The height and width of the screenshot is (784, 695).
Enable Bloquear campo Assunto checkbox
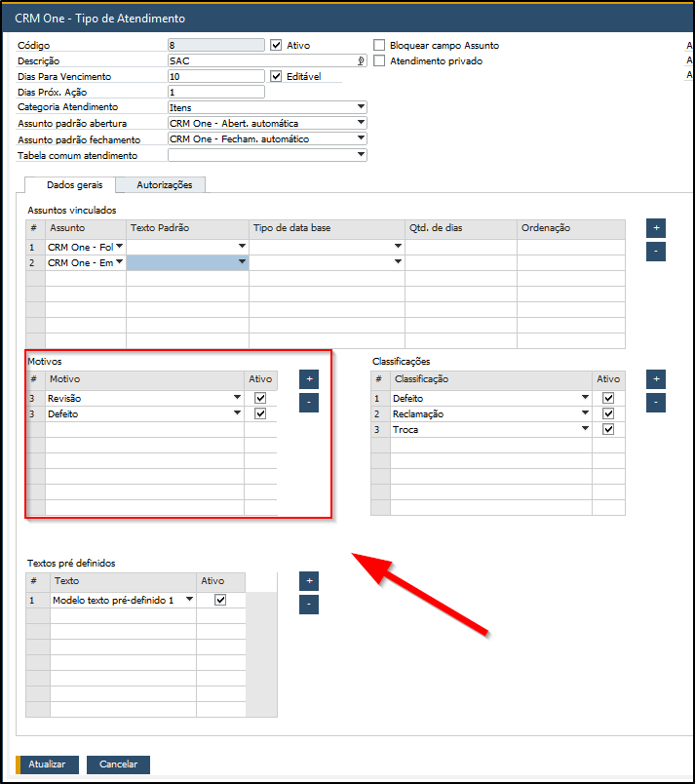[380, 45]
